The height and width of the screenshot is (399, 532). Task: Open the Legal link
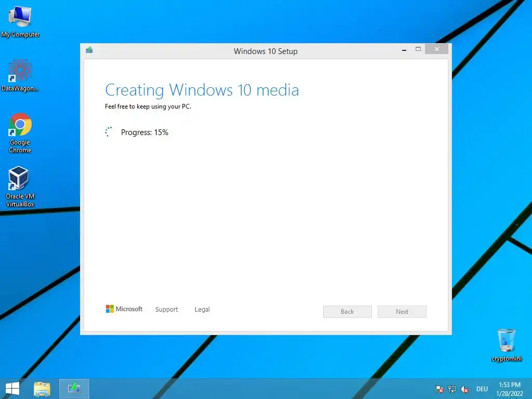202,310
